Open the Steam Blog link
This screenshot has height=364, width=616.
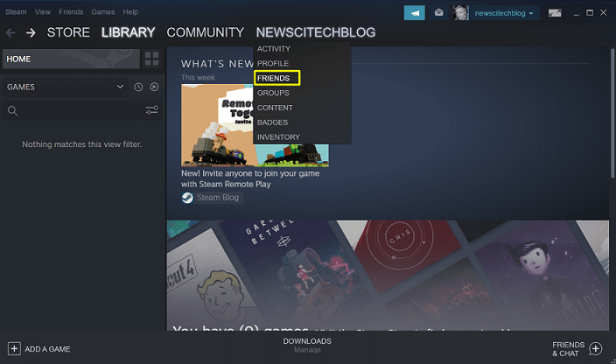coord(218,198)
